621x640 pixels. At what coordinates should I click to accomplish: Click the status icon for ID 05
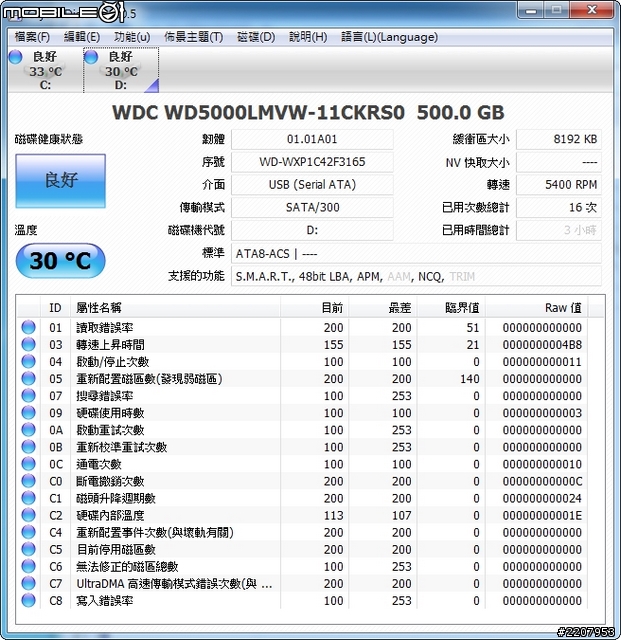[x=29, y=379]
